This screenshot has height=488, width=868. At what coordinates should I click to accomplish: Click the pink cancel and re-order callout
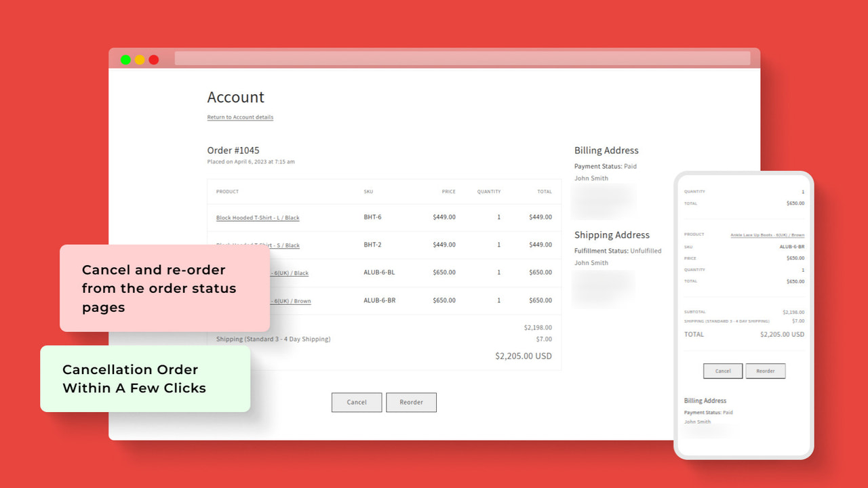pos(163,288)
